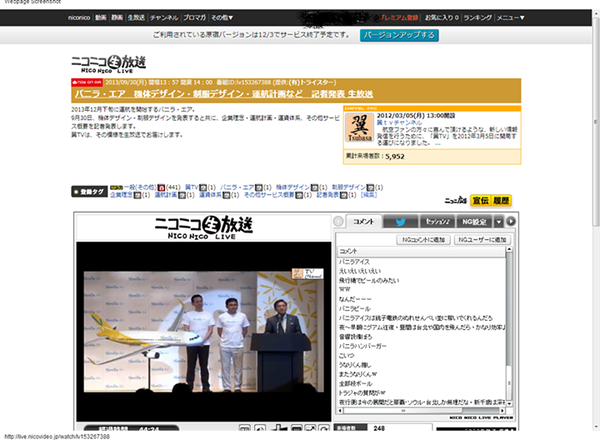Switch to the コメント tab

[x=364, y=222]
